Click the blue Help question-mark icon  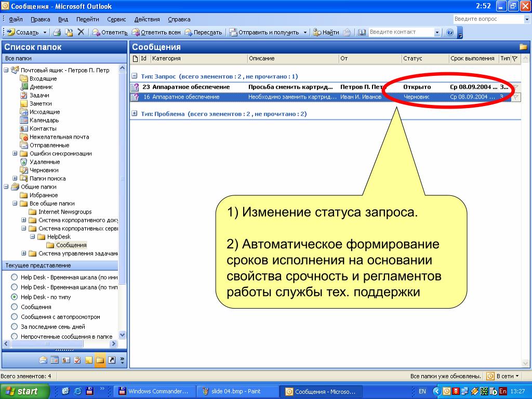450,32
